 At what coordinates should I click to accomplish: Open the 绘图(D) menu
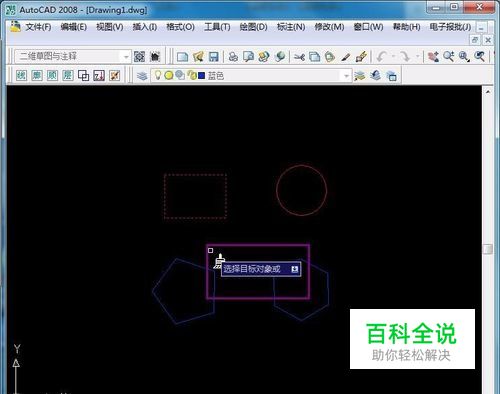coord(253,27)
